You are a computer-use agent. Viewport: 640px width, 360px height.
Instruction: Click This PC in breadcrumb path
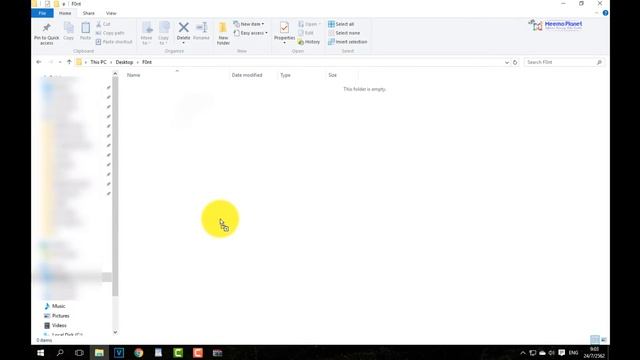pos(98,62)
